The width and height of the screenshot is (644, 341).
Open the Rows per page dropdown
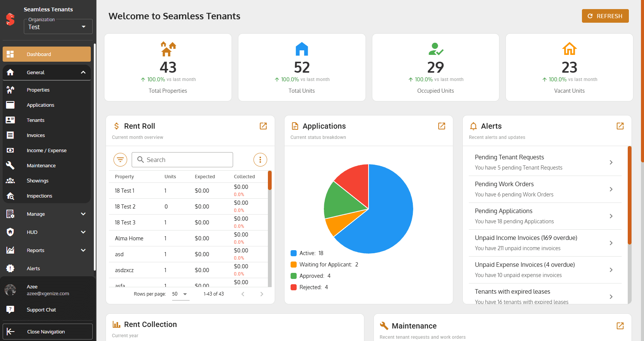pos(180,294)
